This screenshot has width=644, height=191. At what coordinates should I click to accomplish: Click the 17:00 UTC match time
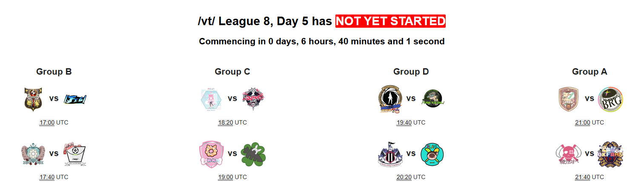point(54,122)
